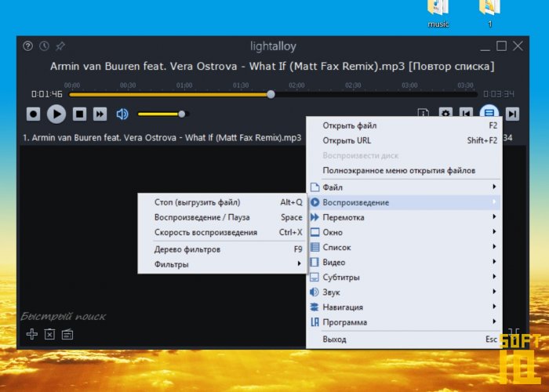Viewport: 549px width, 392px height.
Task: Click the track title text above the seek bar
Action: 272,66
